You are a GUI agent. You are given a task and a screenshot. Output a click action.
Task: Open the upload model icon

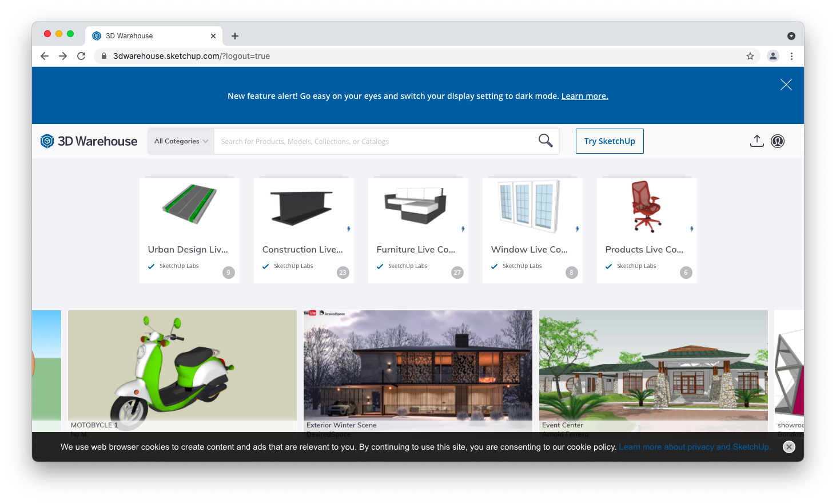(757, 141)
